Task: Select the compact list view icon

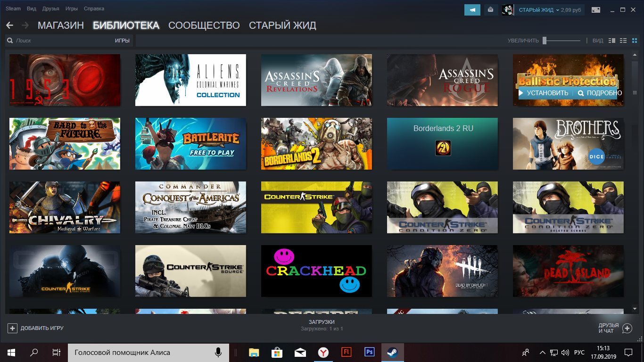Action: 623,41
